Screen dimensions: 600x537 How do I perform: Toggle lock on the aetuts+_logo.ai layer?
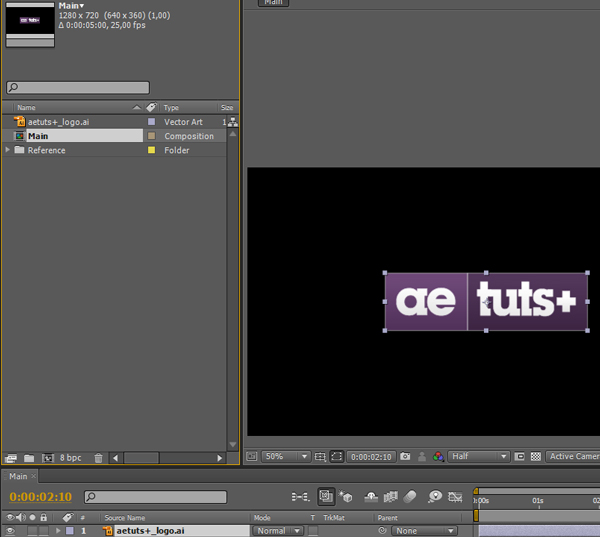[44, 531]
